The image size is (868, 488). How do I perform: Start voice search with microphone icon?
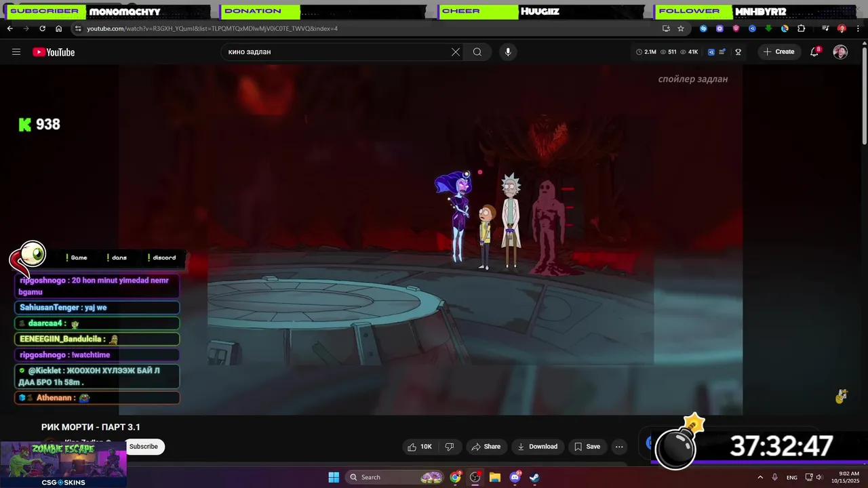coord(508,52)
